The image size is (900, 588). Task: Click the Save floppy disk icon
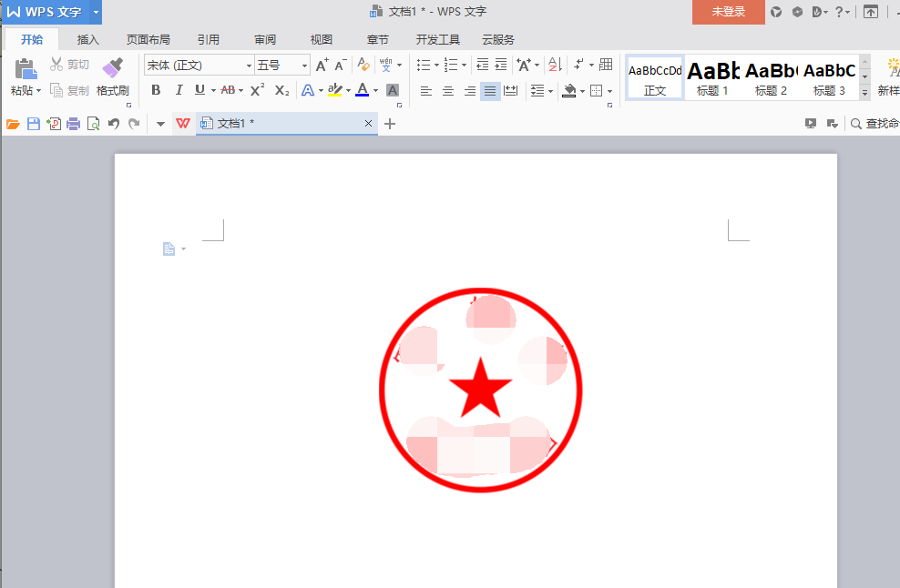click(x=34, y=124)
